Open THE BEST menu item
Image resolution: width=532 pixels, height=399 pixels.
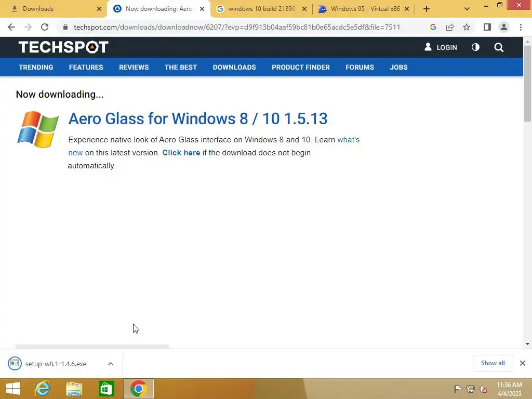pyautogui.click(x=180, y=67)
